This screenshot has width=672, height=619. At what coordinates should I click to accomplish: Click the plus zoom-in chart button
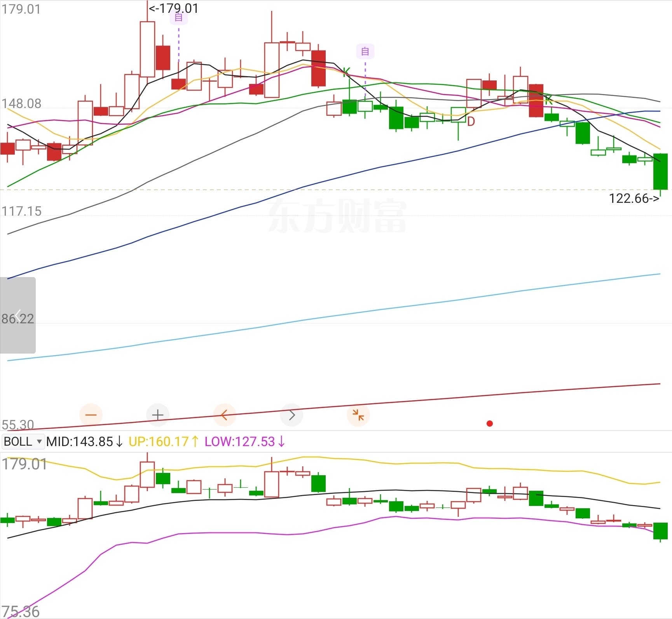click(157, 415)
